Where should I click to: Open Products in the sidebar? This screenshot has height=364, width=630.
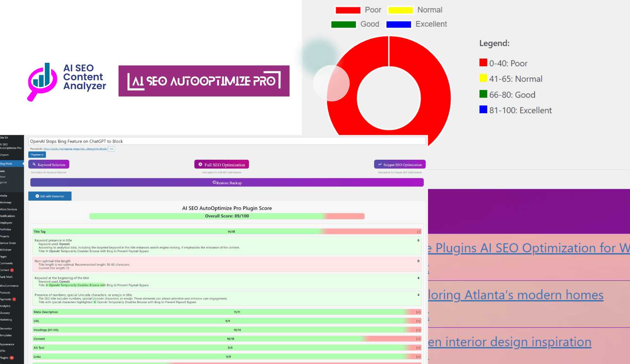(5, 293)
